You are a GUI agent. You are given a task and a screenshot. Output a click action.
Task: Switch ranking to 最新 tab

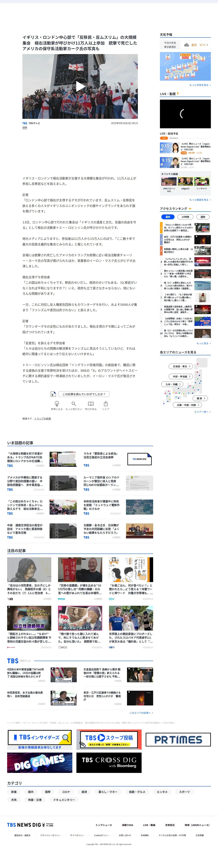pyautogui.click(x=168, y=217)
